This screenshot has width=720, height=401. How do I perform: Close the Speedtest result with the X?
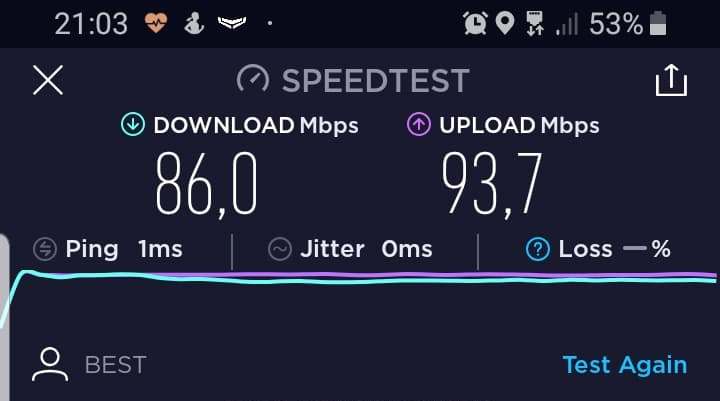coord(48,80)
